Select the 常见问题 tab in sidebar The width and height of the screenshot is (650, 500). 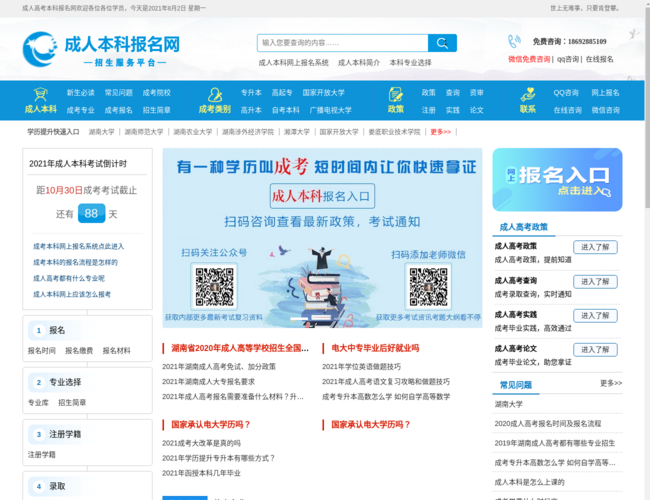516,385
